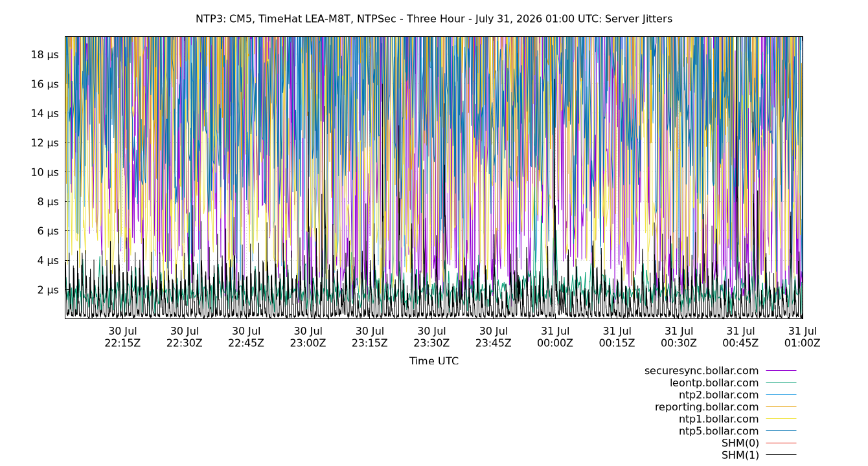Click red line sample for SHM(0)
Image resolution: width=868 pixels, height=466 pixels.
(x=781, y=443)
